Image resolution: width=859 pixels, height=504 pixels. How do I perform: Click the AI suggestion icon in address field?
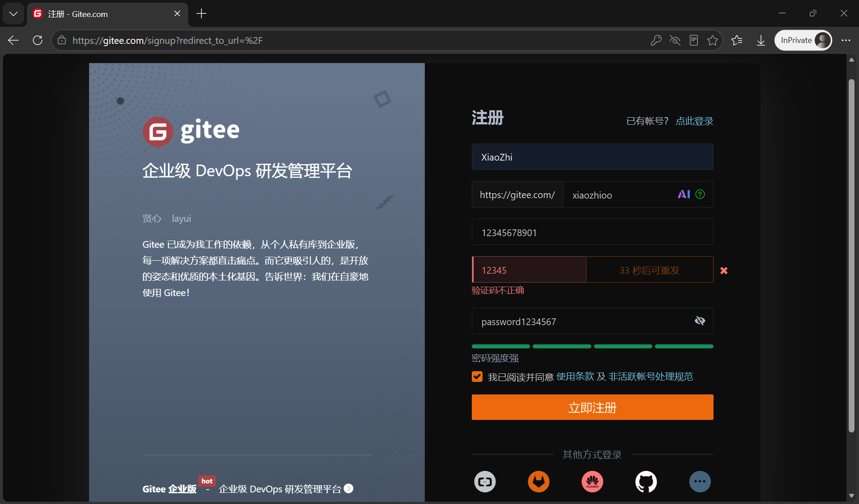[684, 194]
